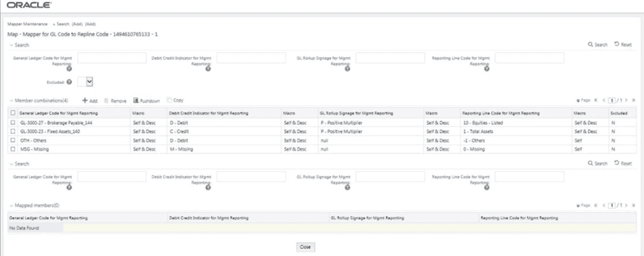The image size is (644, 256).
Task: Go to first page of Member combinations
Action: click(596, 100)
